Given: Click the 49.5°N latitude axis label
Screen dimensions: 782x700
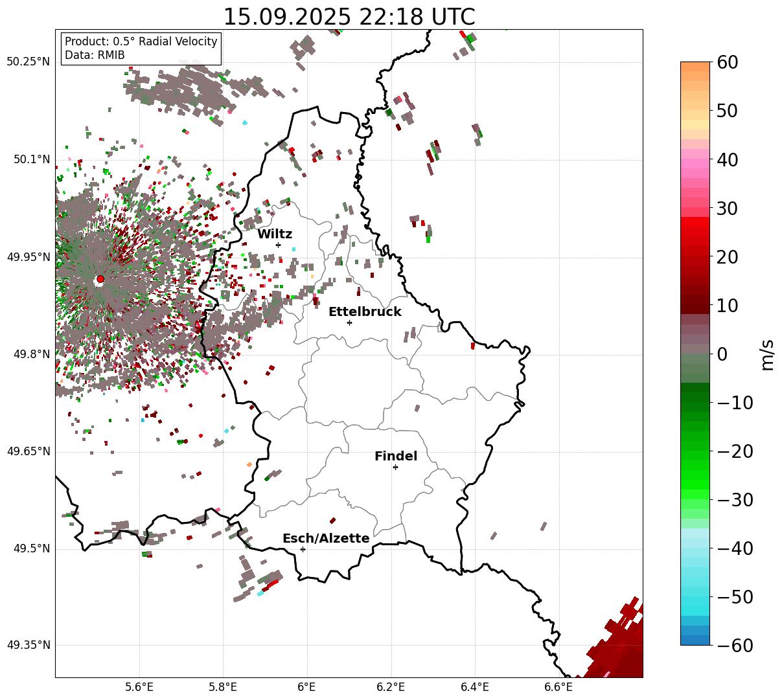Looking at the screenshot, I should 31,549.
